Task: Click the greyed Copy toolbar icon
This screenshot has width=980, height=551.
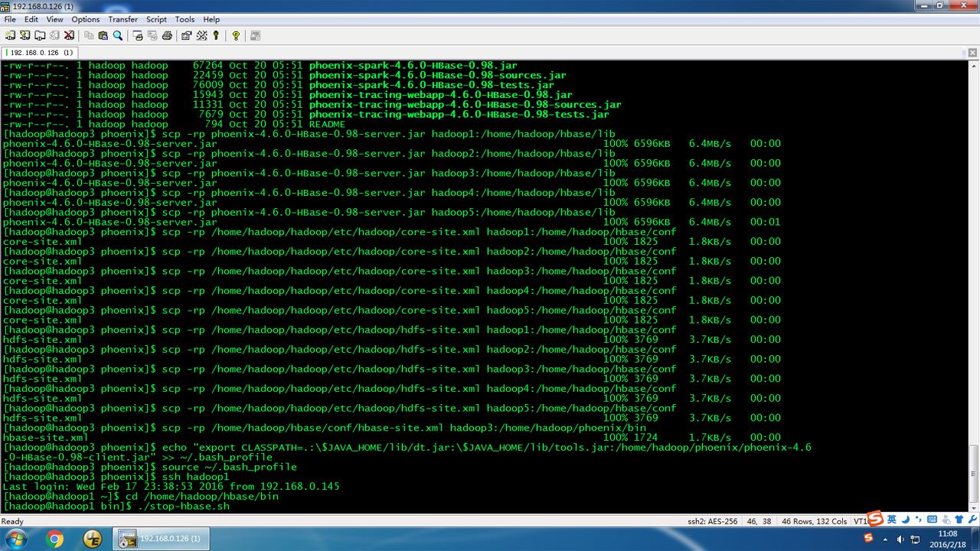Action: [89, 35]
